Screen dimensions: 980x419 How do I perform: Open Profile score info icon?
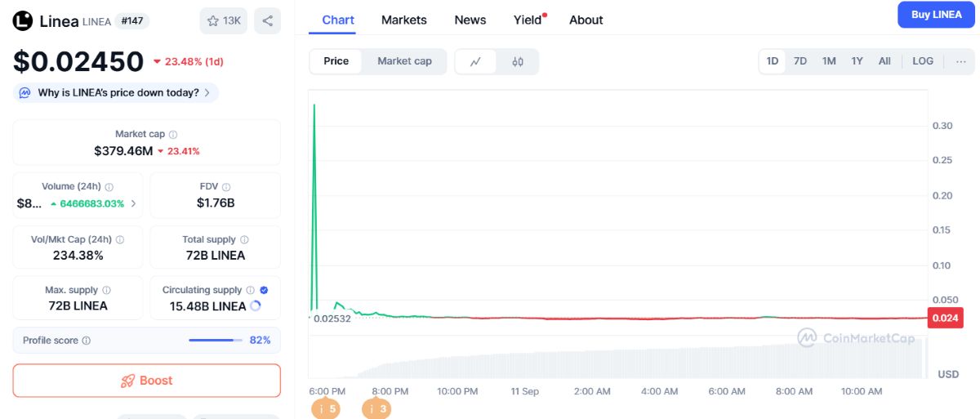(87, 341)
